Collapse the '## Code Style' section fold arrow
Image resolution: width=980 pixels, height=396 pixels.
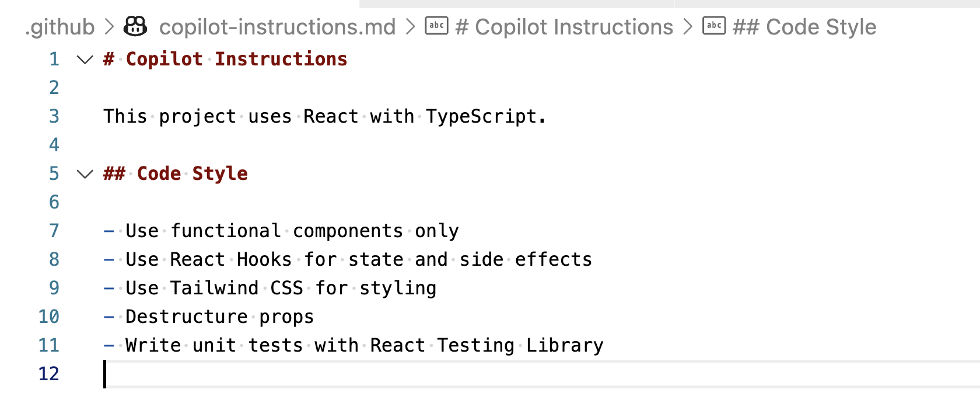tap(85, 173)
